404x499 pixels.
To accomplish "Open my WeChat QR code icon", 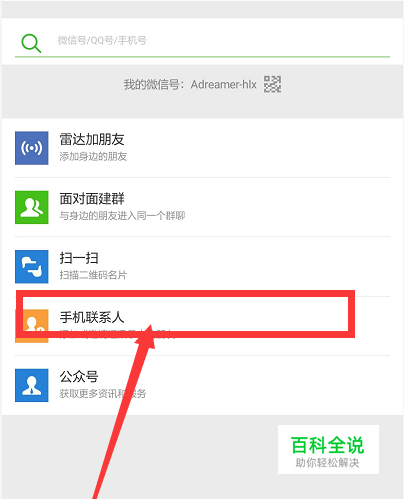I will 272,84.
